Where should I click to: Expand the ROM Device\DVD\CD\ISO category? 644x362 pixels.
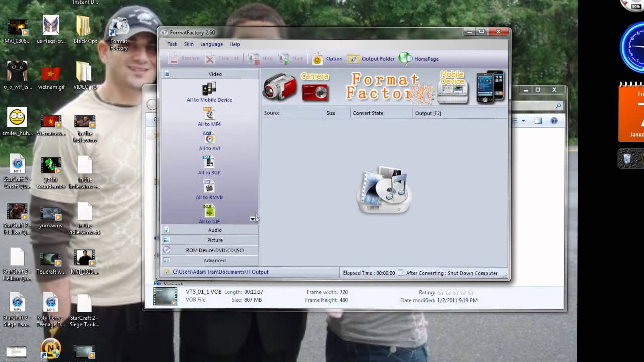[210, 250]
